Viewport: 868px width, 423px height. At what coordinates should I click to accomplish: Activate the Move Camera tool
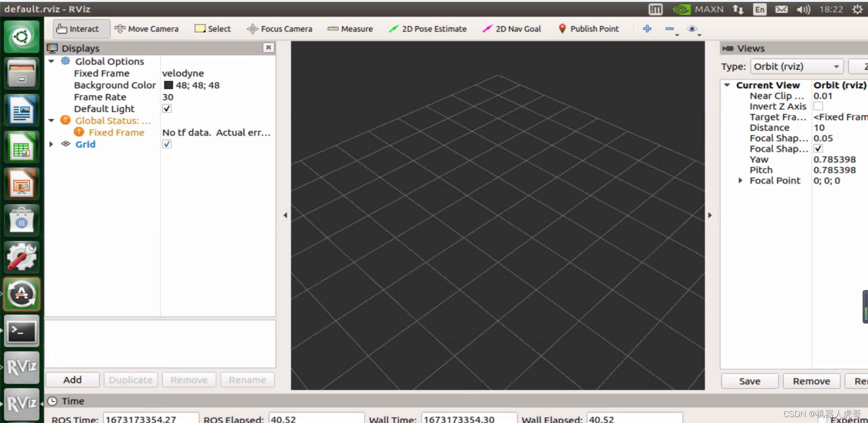[x=147, y=29]
